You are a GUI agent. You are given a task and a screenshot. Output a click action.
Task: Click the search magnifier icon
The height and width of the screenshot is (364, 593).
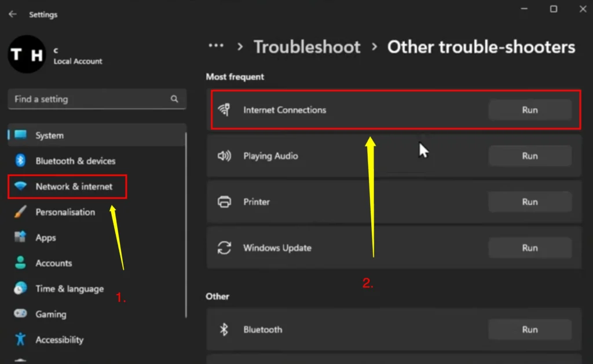tap(174, 99)
